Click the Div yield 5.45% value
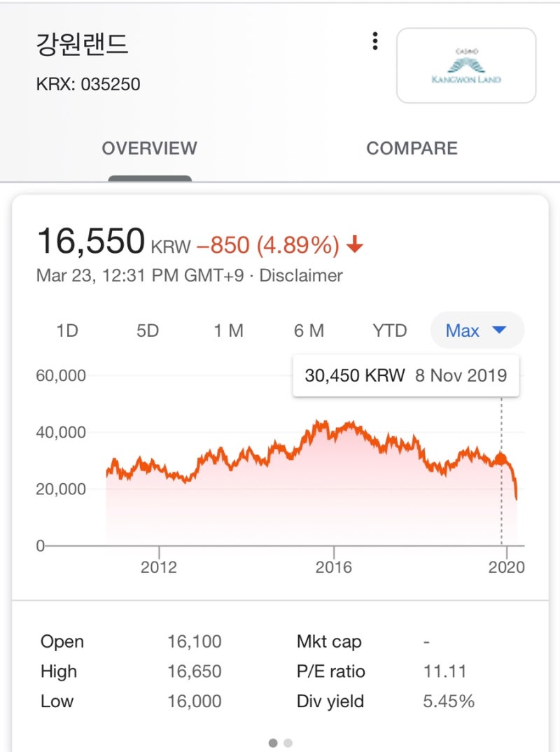The height and width of the screenshot is (752, 560). 449,701
